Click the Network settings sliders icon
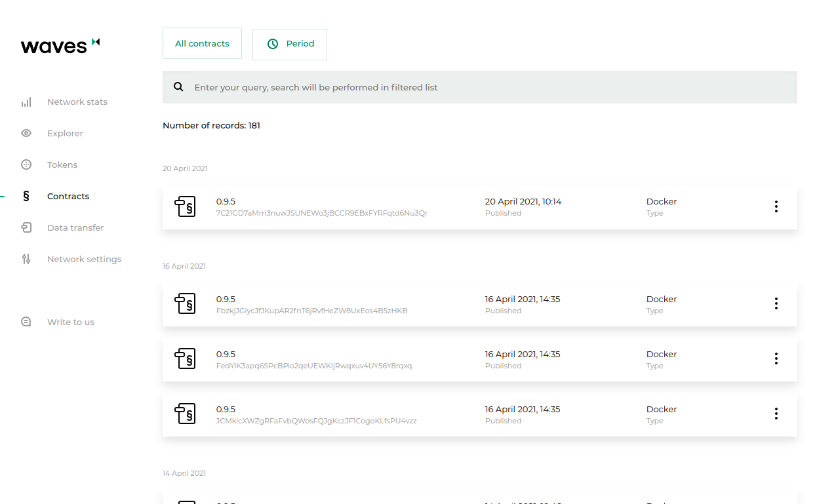 (x=26, y=260)
